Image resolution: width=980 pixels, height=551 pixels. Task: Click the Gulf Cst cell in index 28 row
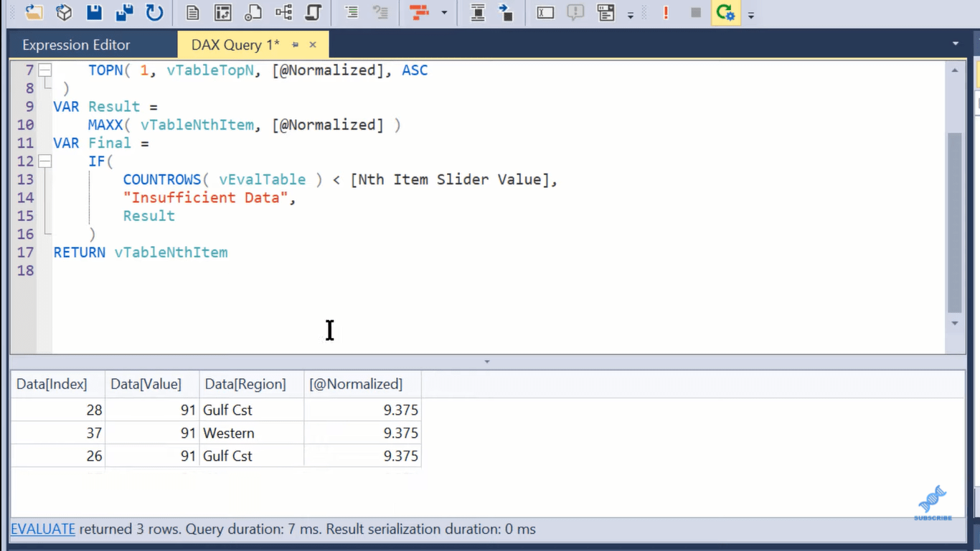click(x=252, y=410)
